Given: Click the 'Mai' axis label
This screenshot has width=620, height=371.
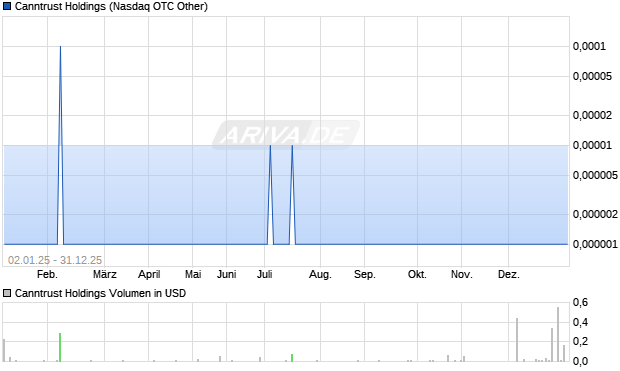Looking at the screenshot, I should tap(193, 274).
